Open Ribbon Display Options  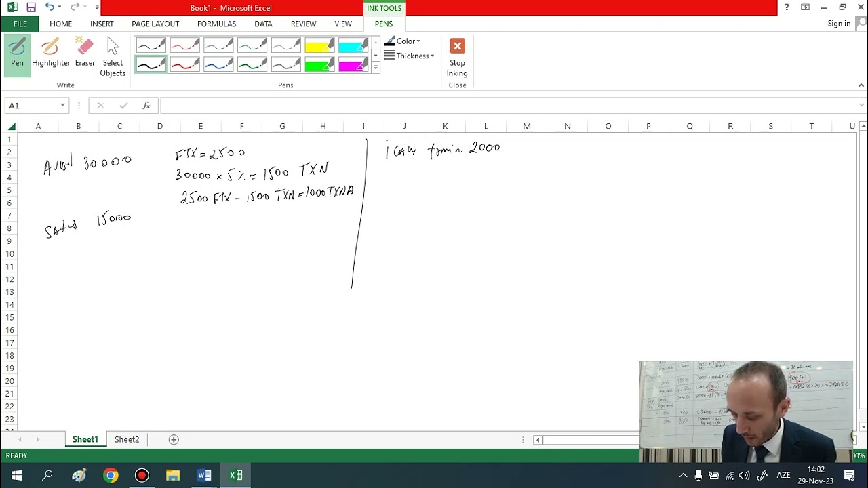click(x=805, y=7)
